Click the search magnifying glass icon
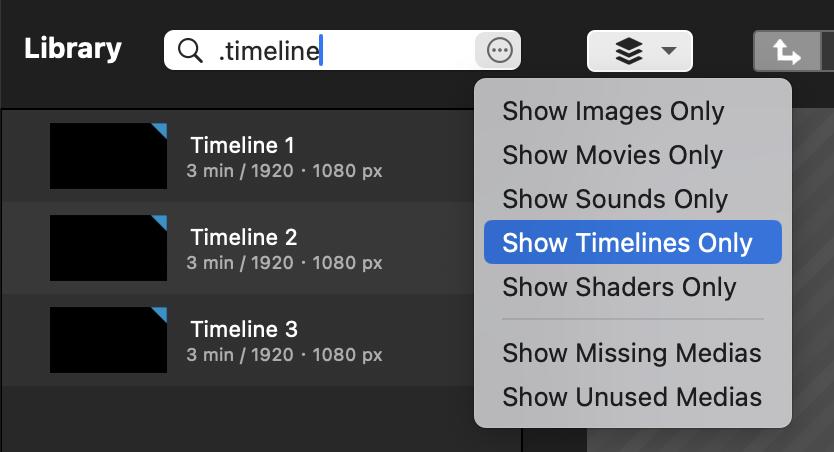Image resolution: width=834 pixels, height=452 pixels. click(190, 50)
